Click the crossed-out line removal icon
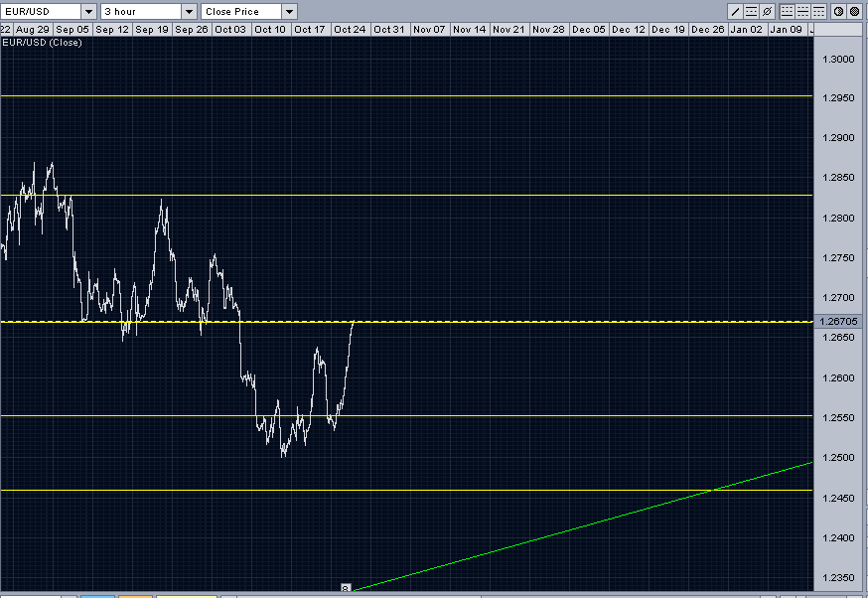 767,10
